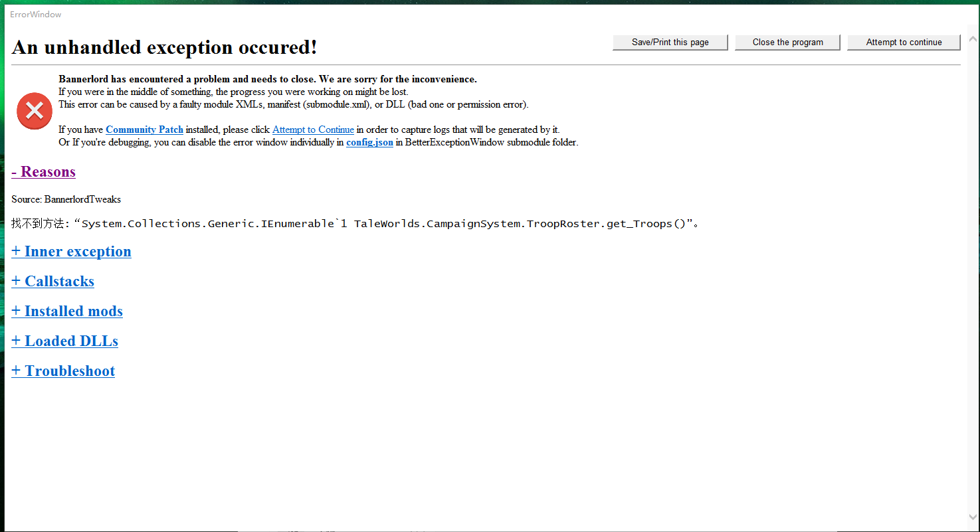Expand the Loaded DLLs section
Image resolution: width=980 pixels, height=532 pixels.
[64, 341]
